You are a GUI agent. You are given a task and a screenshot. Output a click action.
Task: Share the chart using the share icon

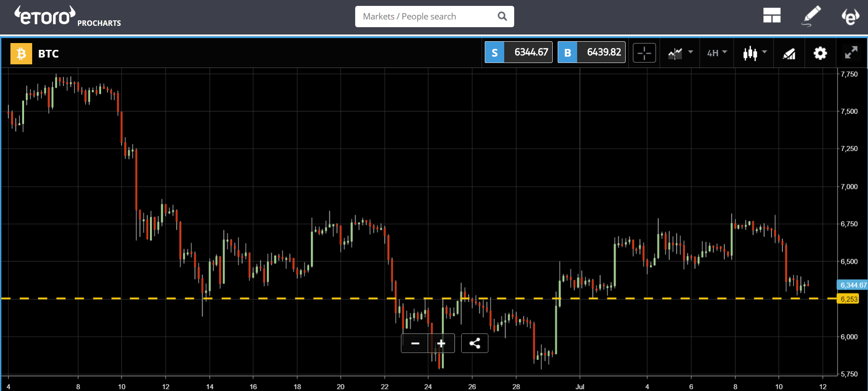[x=474, y=343]
